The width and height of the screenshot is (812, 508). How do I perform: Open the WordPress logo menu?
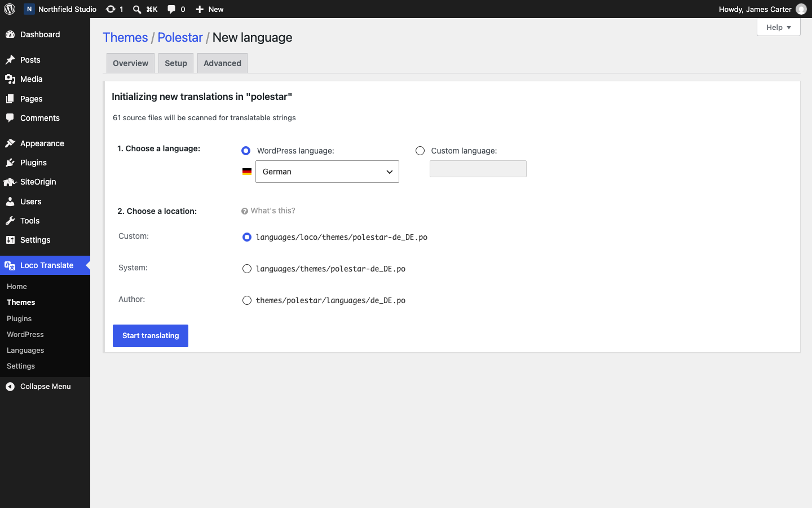coord(10,9)
